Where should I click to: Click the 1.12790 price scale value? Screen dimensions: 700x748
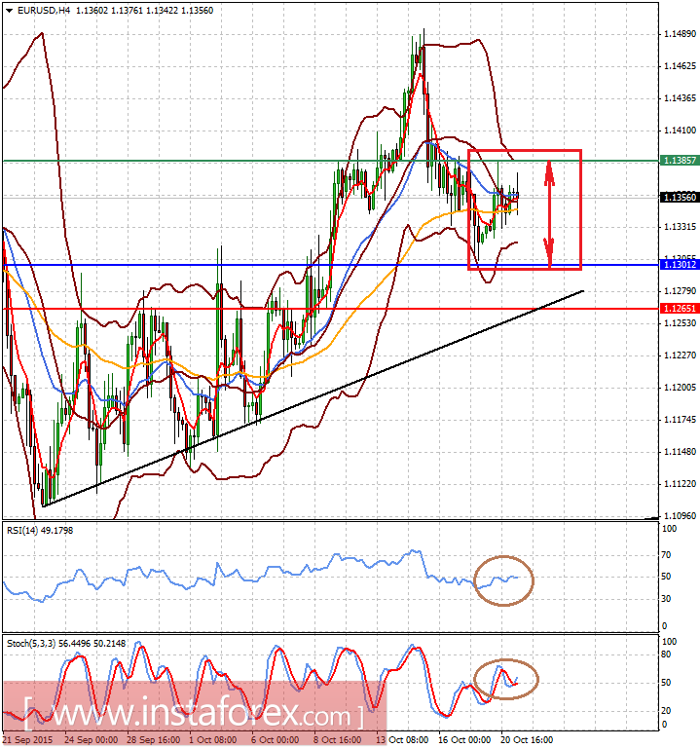click(680, 291)
